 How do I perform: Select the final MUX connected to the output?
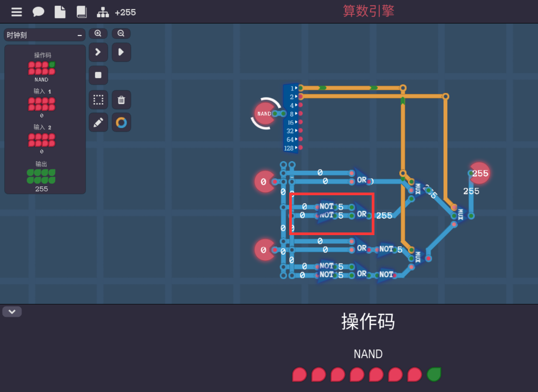click(460, 215)
